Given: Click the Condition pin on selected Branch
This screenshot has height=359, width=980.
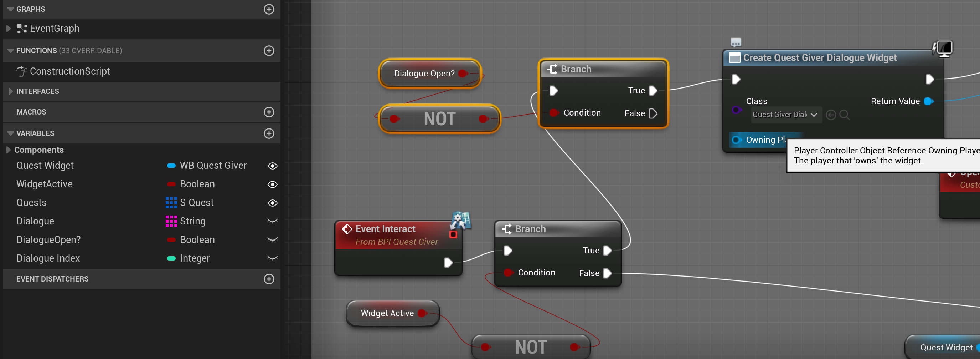Looking at the screenshot, I should (554, 113).
